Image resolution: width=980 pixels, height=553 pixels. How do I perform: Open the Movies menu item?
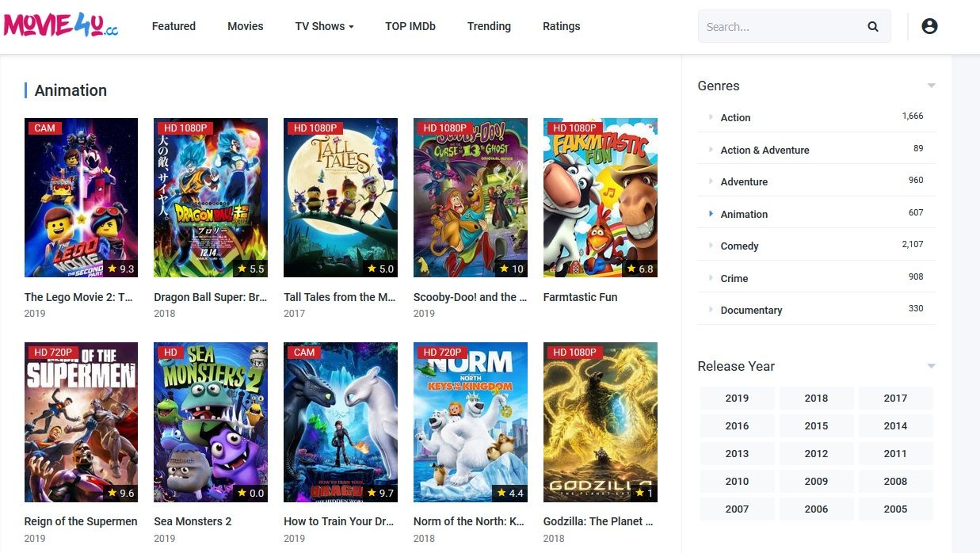246,26
